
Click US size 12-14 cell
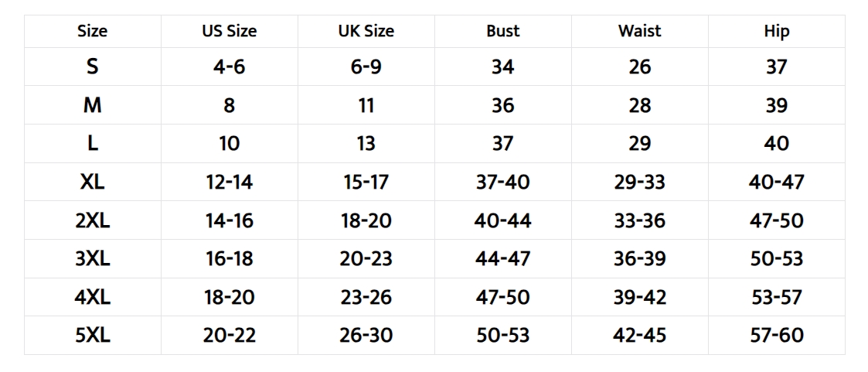[x=229, y=183]
